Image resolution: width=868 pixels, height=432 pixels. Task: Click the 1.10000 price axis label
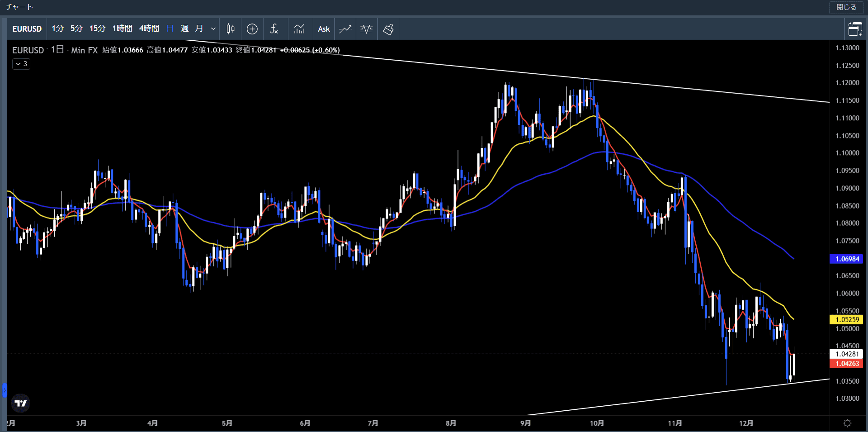point(847,153)
